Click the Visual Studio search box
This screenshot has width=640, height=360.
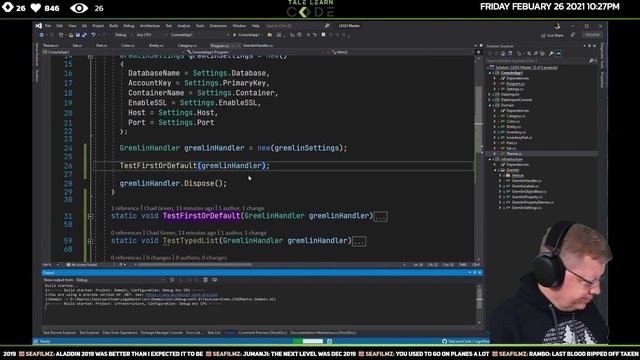coord(298,26)
